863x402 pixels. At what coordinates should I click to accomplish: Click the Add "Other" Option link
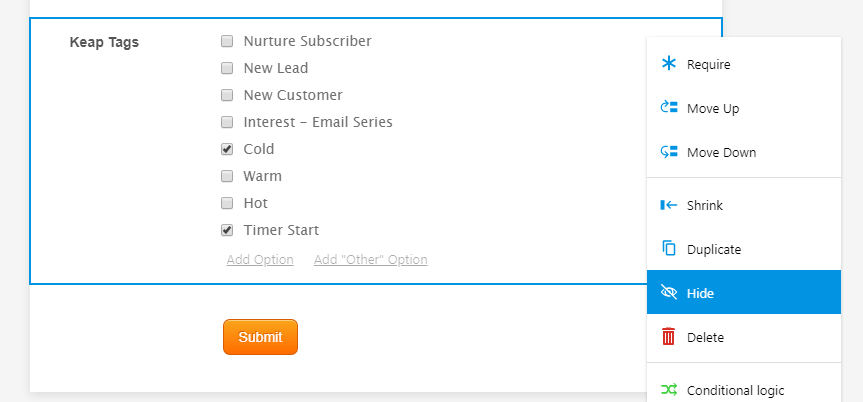point(370,260)
